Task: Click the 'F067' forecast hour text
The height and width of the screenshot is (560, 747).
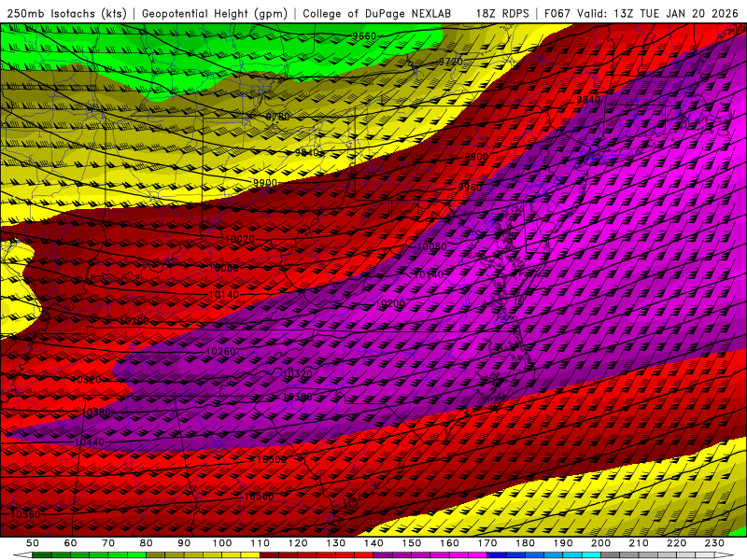Action: [x=557, y=14]
